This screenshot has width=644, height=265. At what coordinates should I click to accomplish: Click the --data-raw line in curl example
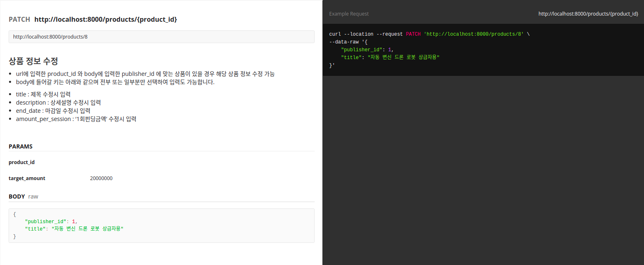pyautogui.click(x=348, y=42)
